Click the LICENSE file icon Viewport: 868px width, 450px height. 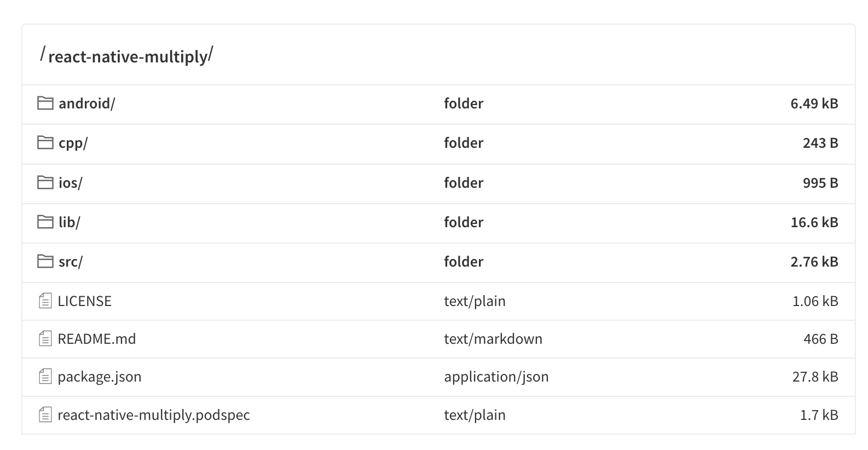pos(45,301)
